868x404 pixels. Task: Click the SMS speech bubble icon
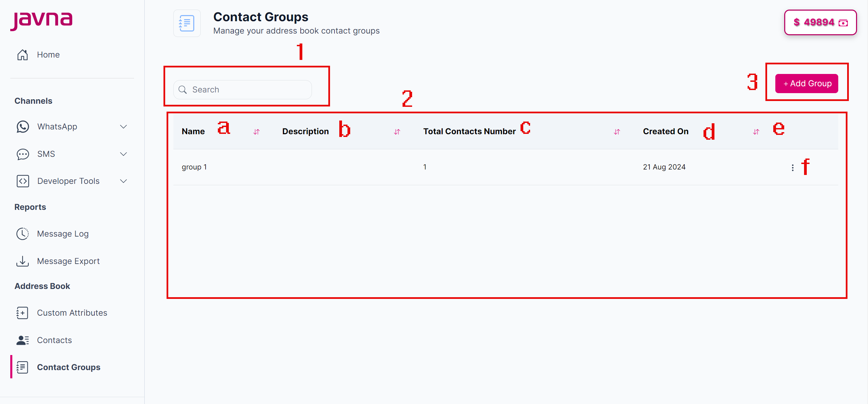tap(22, 154)
